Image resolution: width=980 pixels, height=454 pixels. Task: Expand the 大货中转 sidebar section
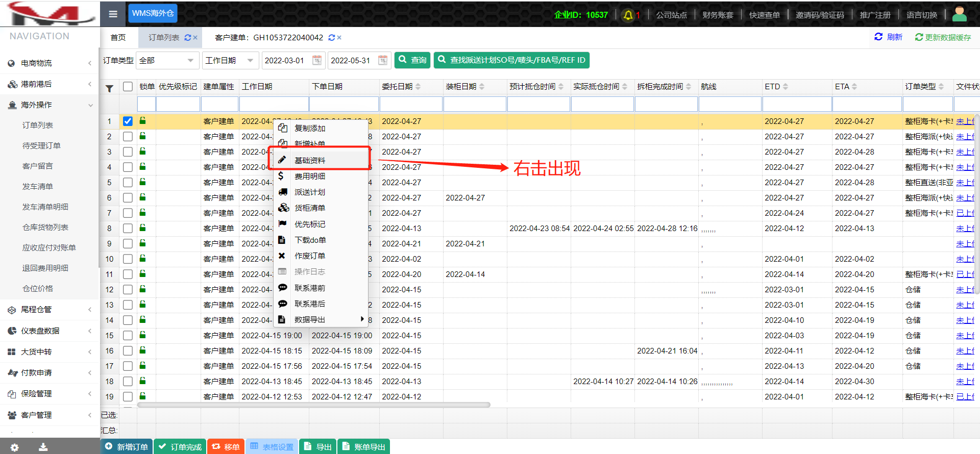click(50, 351)
